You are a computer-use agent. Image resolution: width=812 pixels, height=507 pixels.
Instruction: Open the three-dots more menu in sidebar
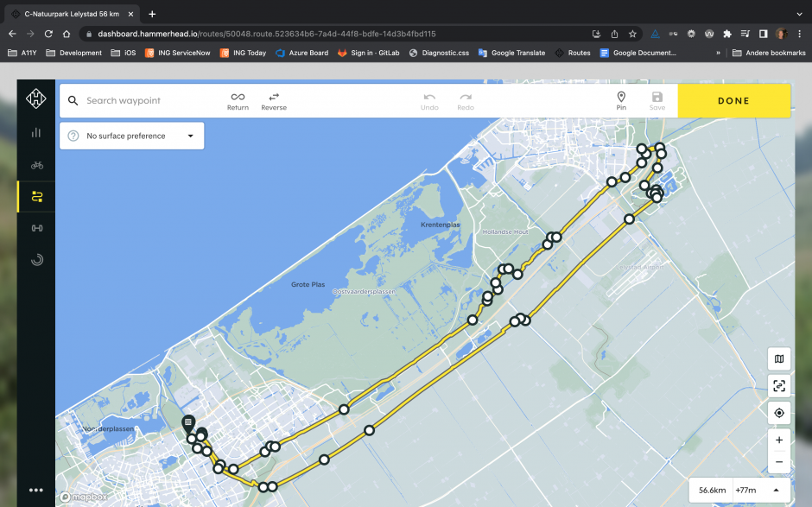pyautogui.click(x=36, y=490)
